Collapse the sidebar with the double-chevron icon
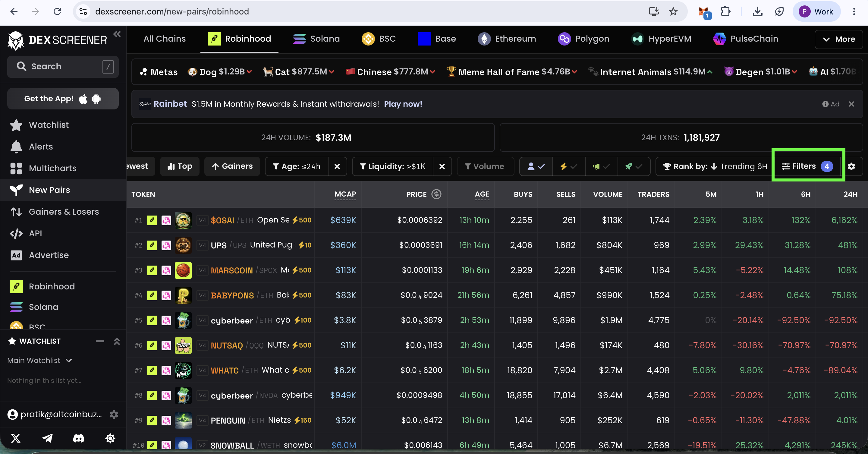The height and width of the screenshot is (454, 868). (x=117, y=34)
